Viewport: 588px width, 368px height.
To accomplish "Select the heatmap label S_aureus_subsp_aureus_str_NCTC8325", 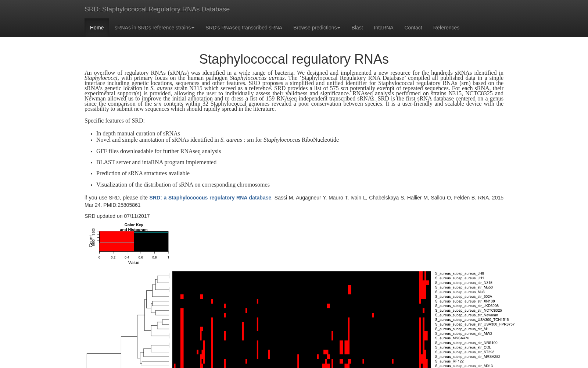I will pos(468,311).
